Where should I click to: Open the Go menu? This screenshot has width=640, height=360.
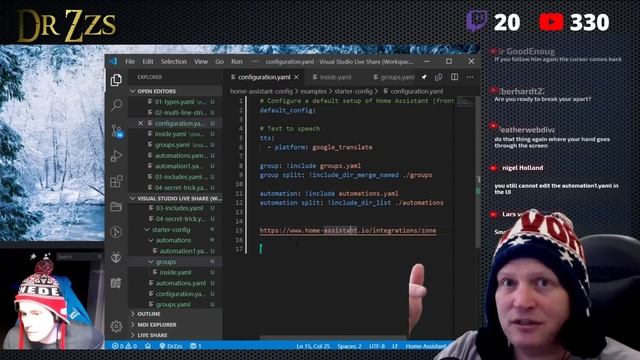[x=220, y=62]
